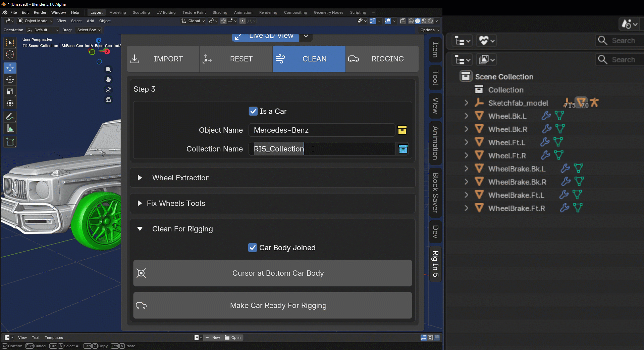Click the Add Cube tool icon
Image resolution: width=644 pixels, height=350 pixels.
(10, 142)
